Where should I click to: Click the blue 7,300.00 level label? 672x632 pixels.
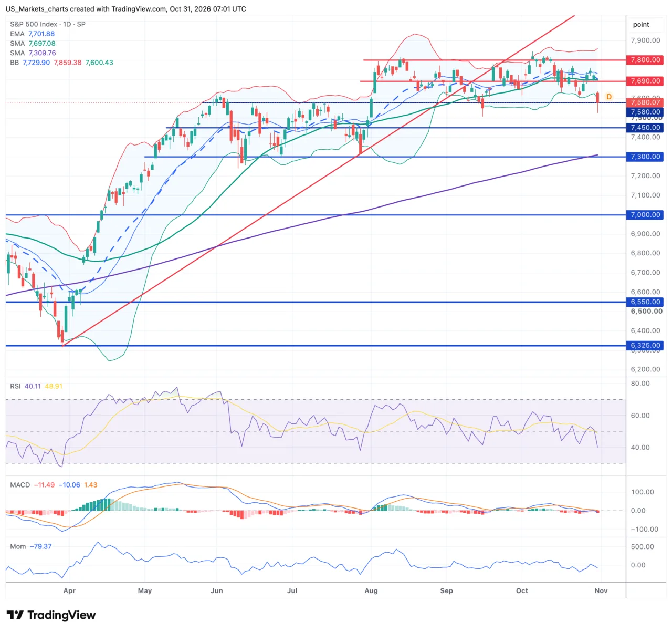coord(645,157)
